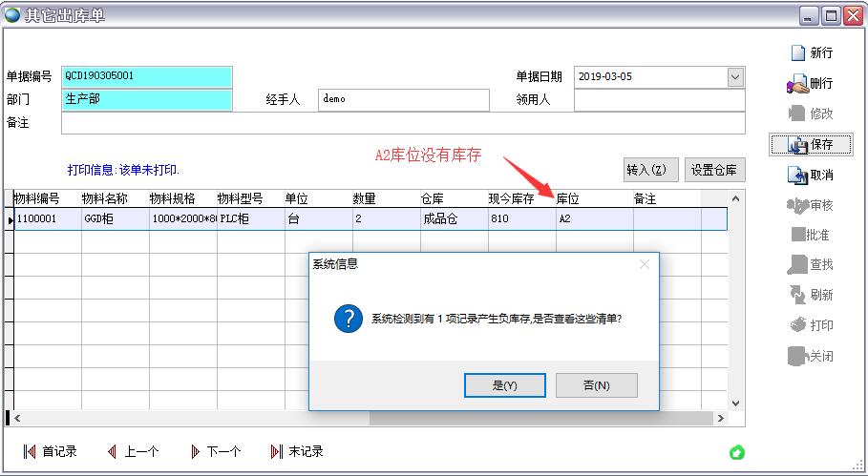Image resolution: width=868 pixels, height=476 pixels.
Task: Click the 取消 (cancel) icon
Action: point(797,176)
